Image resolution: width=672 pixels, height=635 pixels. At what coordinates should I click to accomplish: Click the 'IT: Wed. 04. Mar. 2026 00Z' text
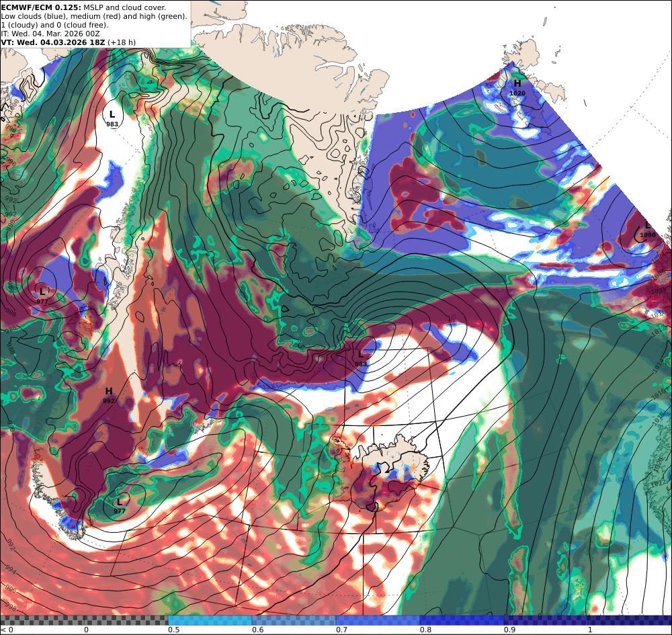[50, 34]
